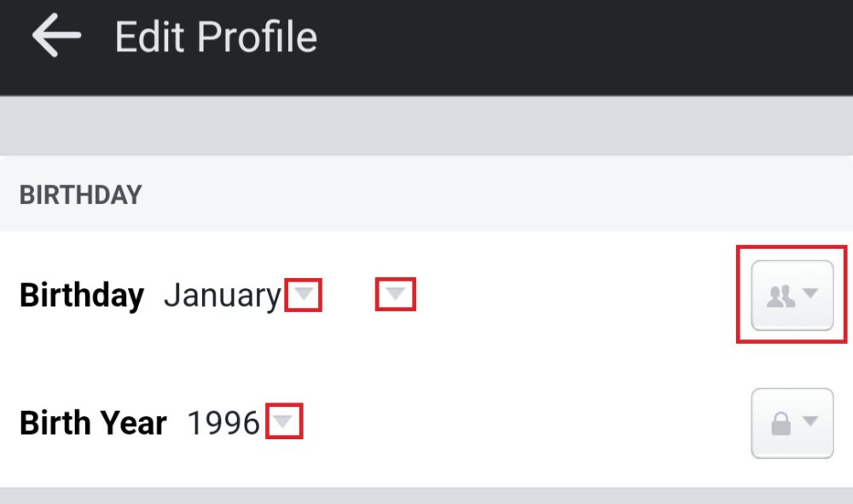Open the Birthday privacy selector button
The height and width of the screenshot is (504, 853).
pos(792,295)
